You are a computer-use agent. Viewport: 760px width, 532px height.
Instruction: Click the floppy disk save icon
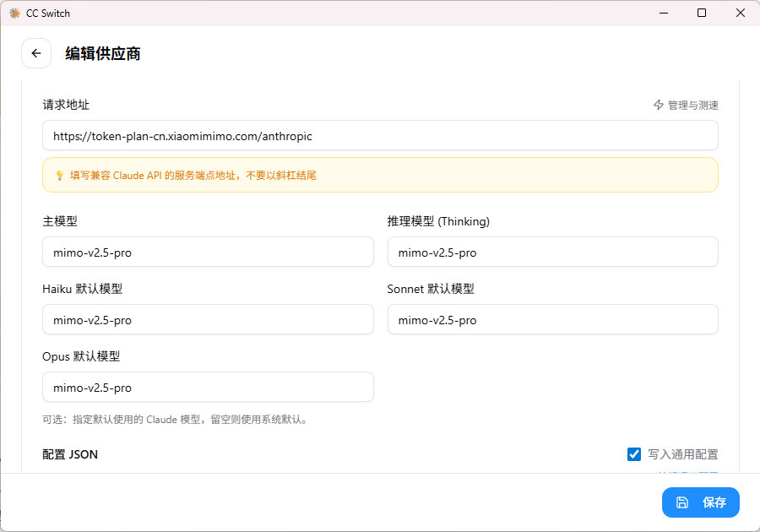(682, 502)
